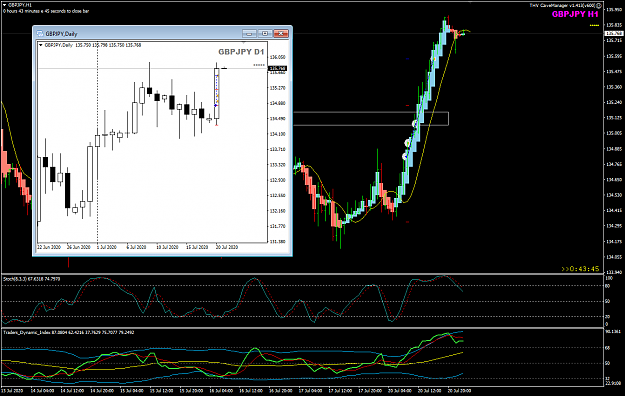Click '15 Jul 2020' on Daily time axis

point(197,247)
